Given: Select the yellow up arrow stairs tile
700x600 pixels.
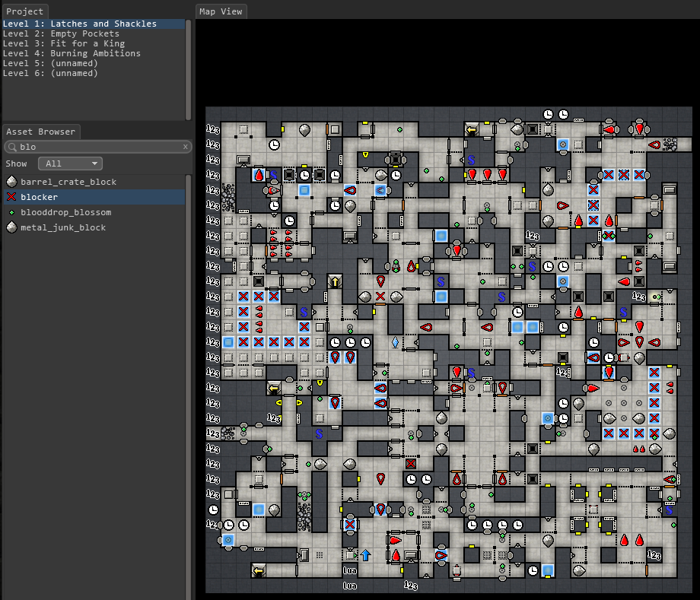Looking at the screenshot, I should (334, 281).
